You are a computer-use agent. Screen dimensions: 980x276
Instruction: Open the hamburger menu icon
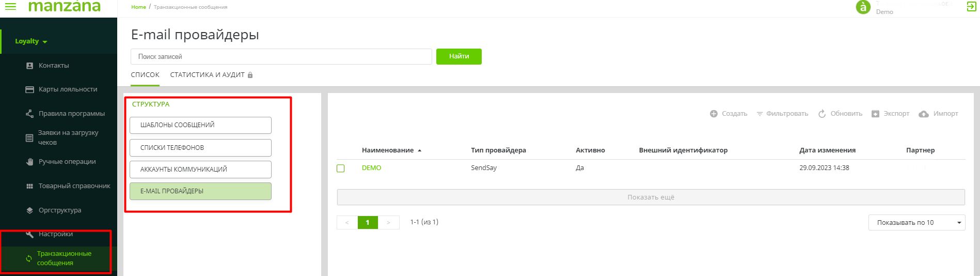[x=10, y=6]
